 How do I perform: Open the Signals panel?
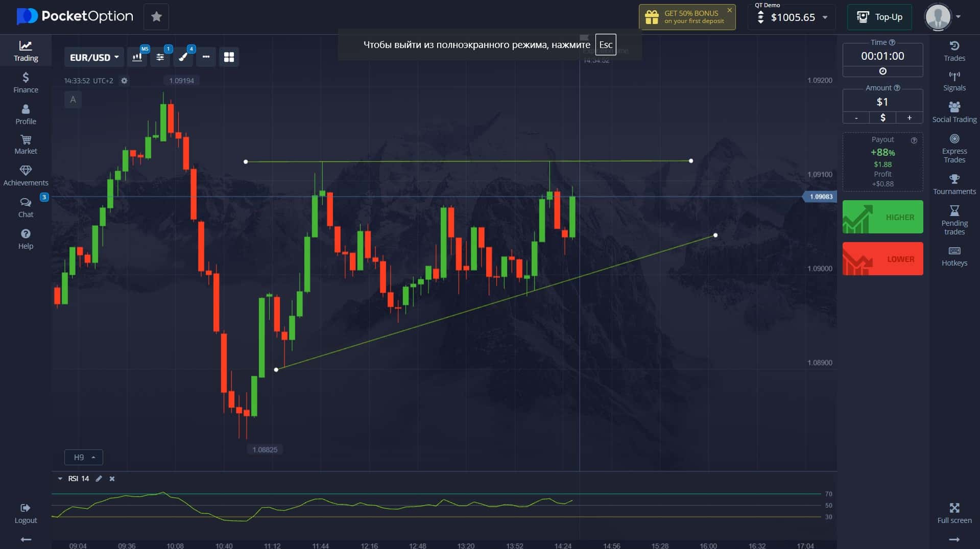click(x=954, y=81)
